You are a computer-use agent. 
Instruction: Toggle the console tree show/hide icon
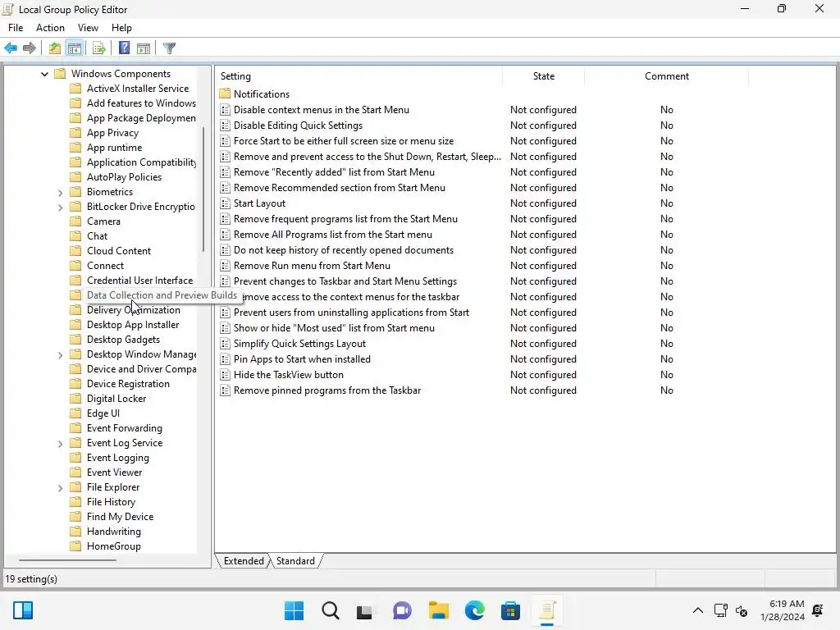point(75,48)
